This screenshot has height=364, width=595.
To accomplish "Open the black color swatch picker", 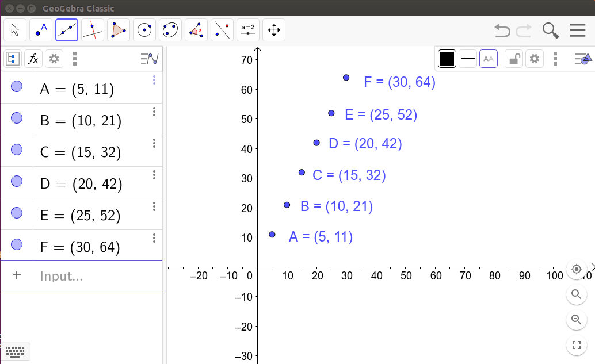I will [447, 59].
